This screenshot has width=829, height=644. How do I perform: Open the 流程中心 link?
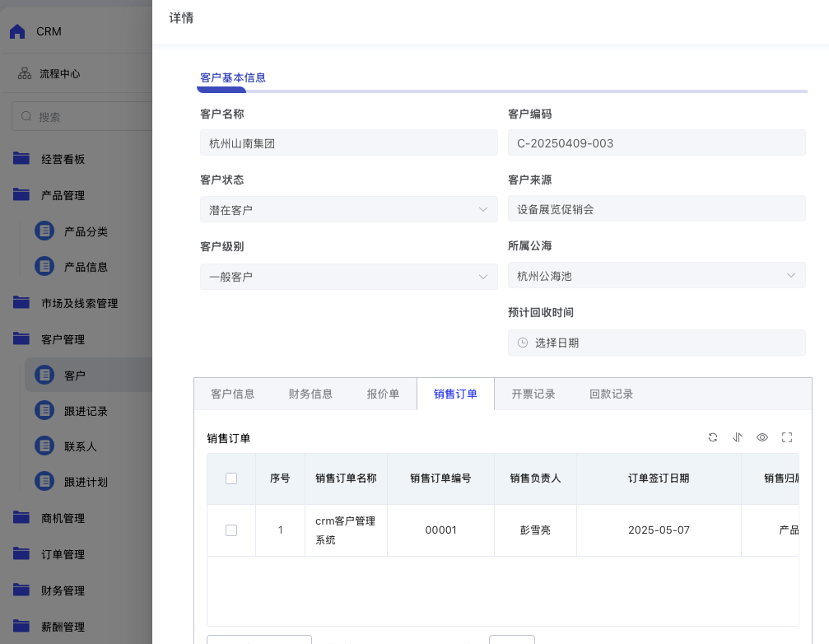60,74
